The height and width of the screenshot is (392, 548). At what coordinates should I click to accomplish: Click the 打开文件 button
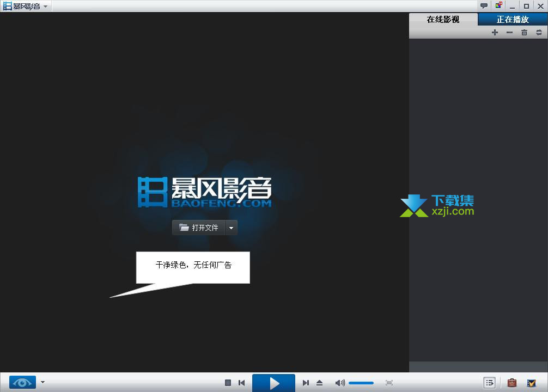(x=198, y=228)
